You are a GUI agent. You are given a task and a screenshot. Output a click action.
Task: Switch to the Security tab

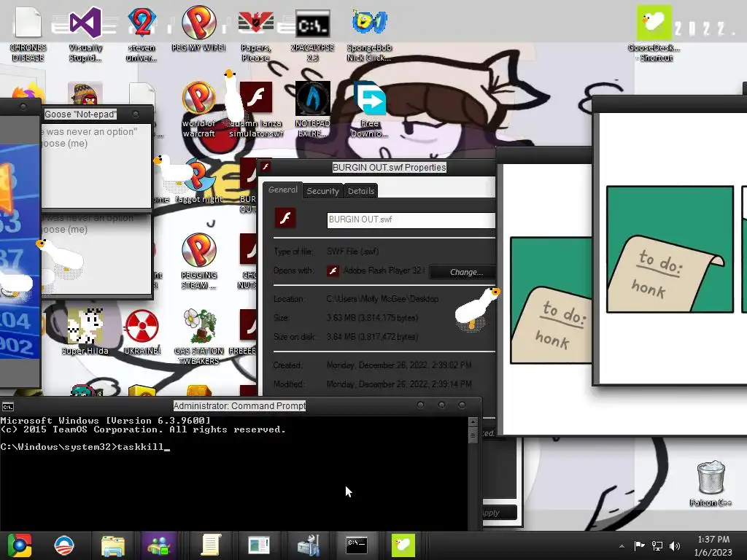coord(322,191)
